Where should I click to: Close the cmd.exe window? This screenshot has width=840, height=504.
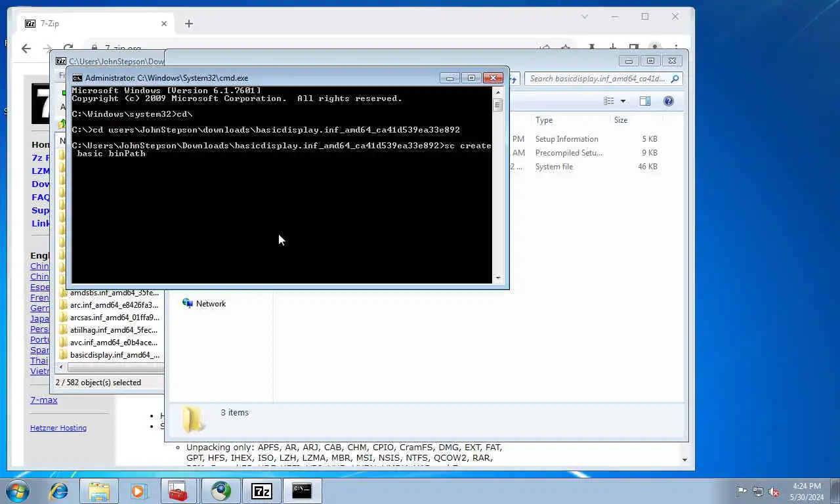(493, 78)
